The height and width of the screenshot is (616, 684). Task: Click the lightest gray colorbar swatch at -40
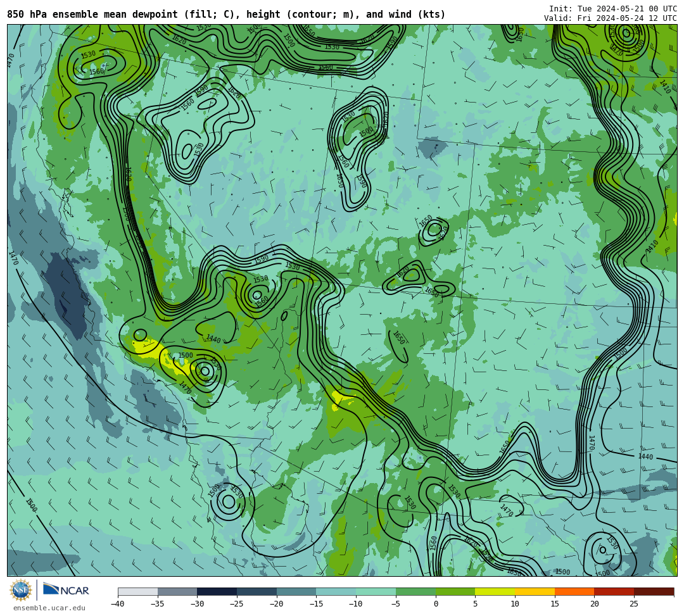(x=138, y=591)
